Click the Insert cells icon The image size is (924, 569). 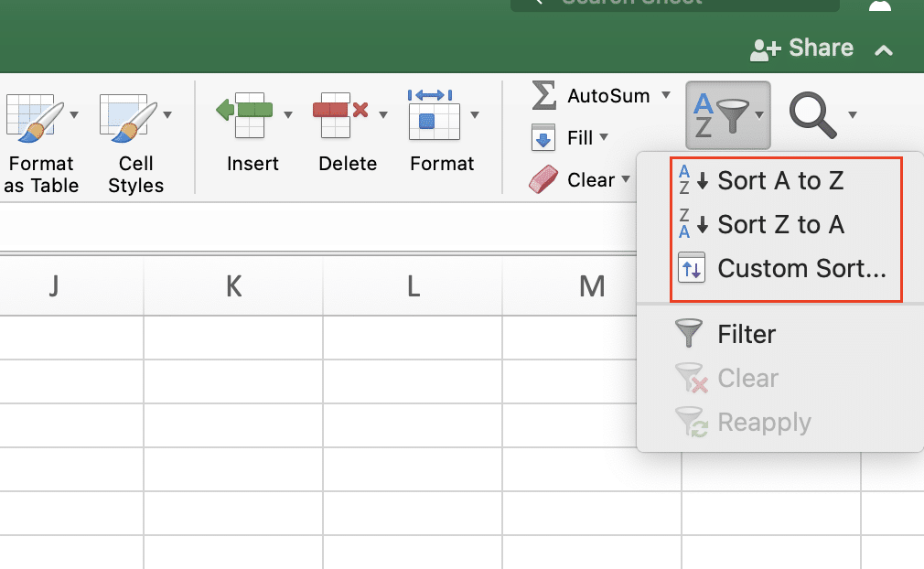[x=244, y=114]
